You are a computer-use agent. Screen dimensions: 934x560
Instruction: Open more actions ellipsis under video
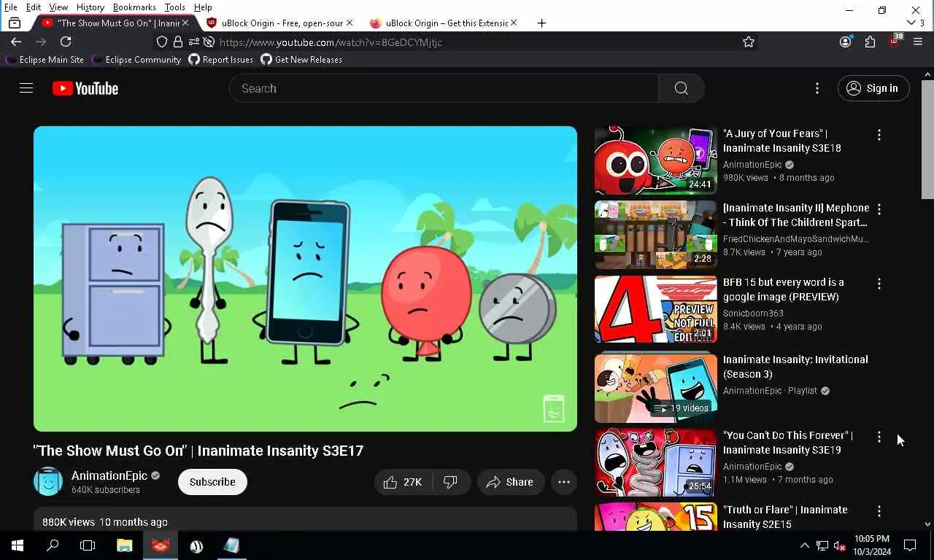pyautogui.click(x=563, y=482)
